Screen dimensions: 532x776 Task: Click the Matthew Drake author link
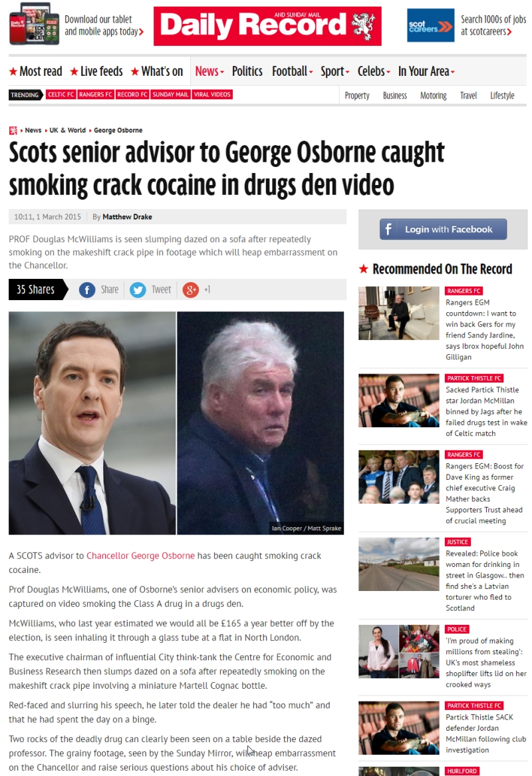[x=127, y=217]
